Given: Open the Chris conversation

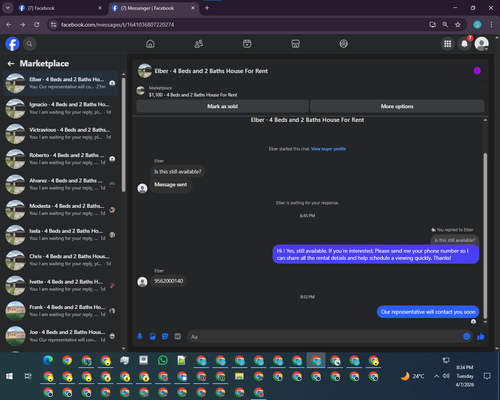Looking at the screenshot, I should [61, 260].
